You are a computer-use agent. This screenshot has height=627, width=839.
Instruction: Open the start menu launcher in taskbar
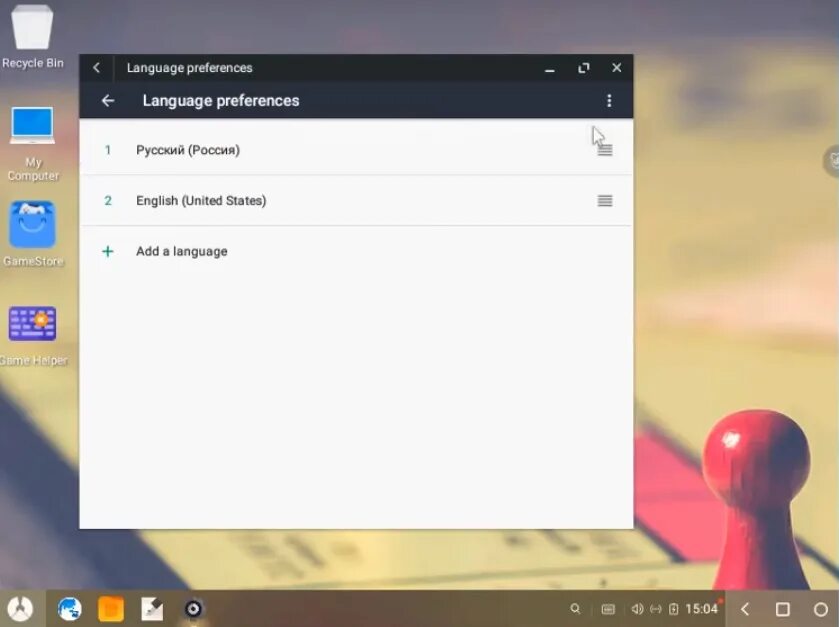point(20,609)
